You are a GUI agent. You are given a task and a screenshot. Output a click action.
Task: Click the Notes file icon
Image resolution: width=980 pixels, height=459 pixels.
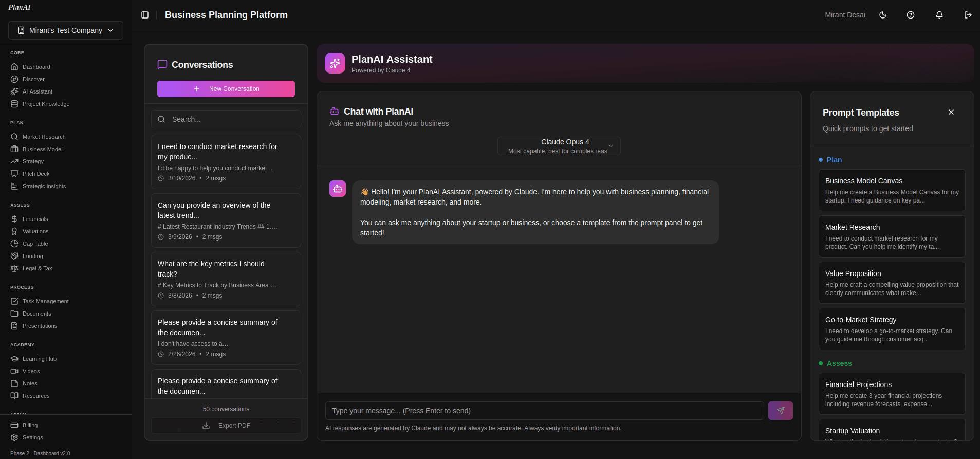pos(14,383)
